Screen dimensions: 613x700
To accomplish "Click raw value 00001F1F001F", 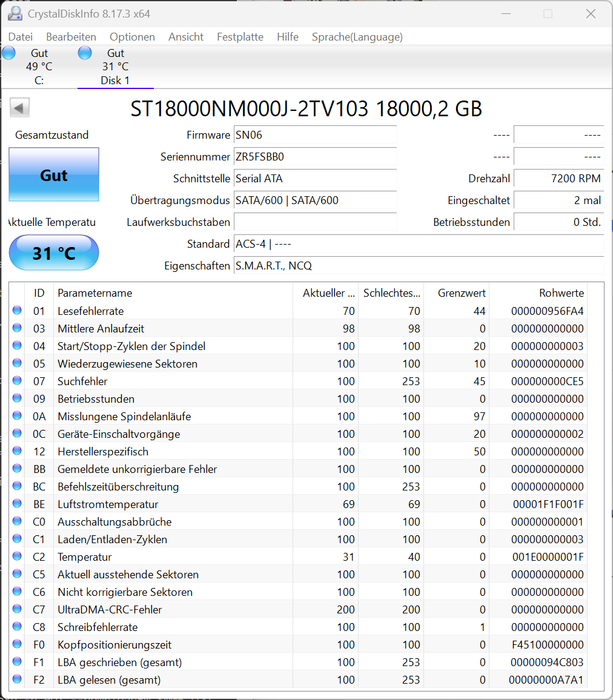I will pos(548,504).
